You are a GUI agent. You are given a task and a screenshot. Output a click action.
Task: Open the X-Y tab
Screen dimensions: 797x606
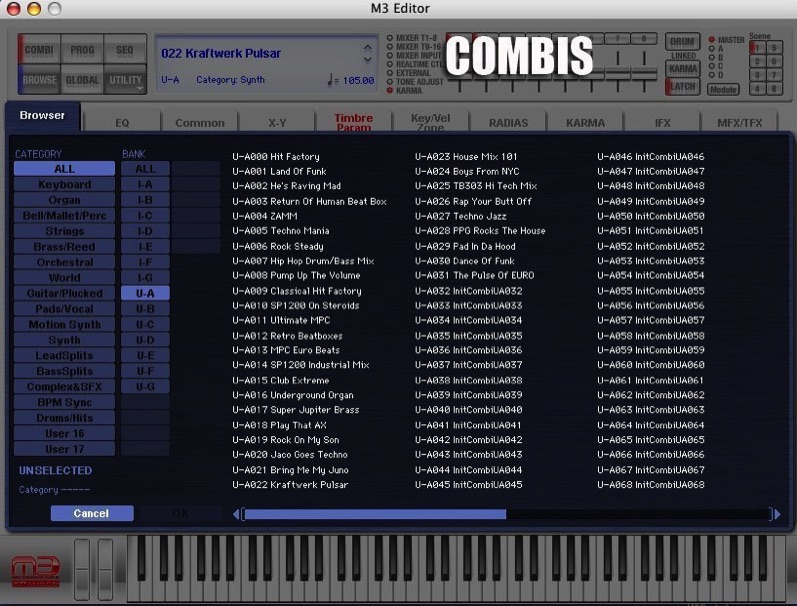tap(277, 123)
